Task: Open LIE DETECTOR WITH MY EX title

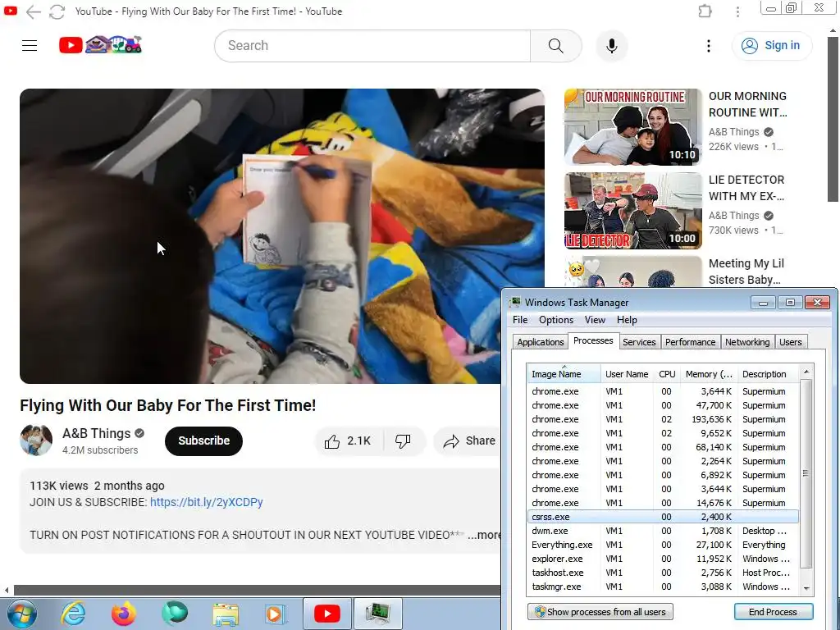Action: coord(746,188)
